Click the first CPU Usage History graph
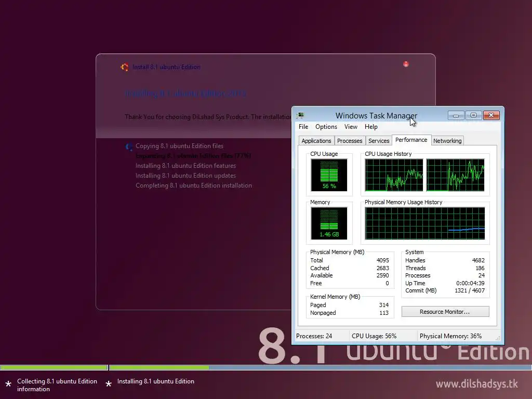 tap(394, 175)
